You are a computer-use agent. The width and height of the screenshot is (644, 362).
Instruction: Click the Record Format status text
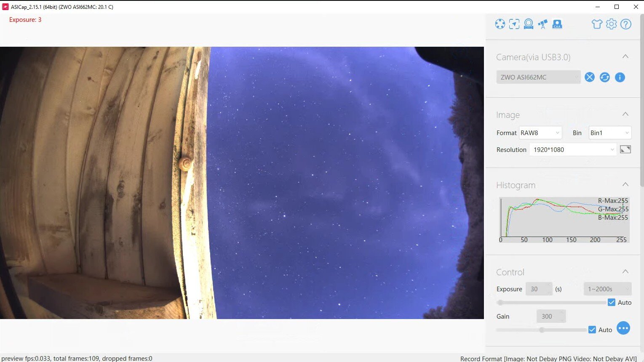click(x=548, y=359)
